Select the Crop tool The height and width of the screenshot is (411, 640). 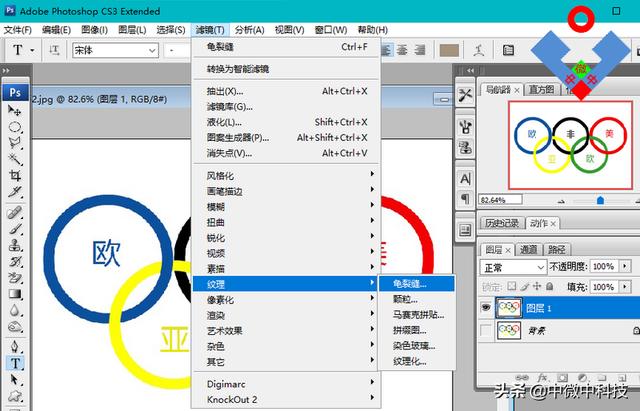(x=15, y=176)
